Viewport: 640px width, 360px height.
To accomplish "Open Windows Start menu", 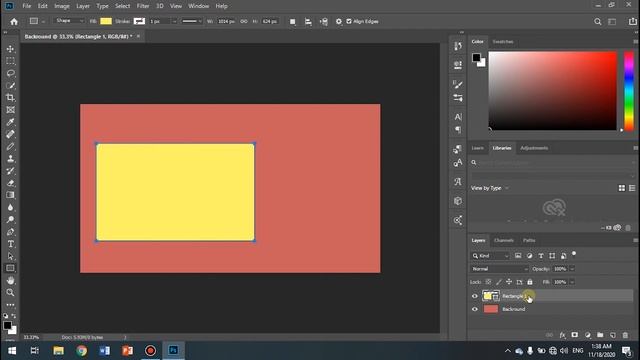I will point(12,351).
